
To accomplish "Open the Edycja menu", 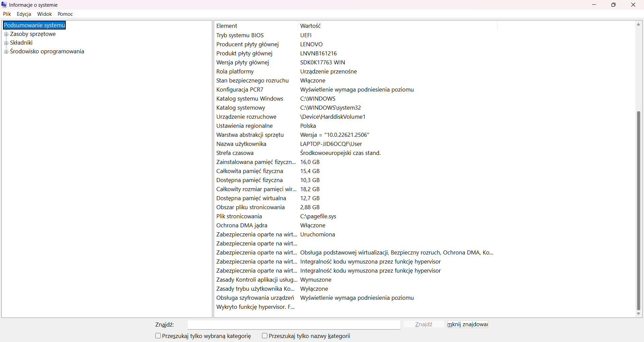I will (x=24, y=14).
